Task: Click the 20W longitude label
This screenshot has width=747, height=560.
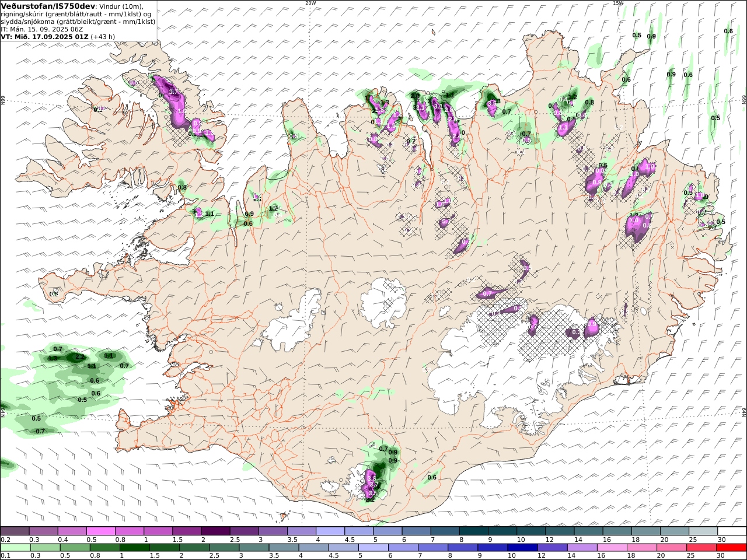Action: tap(310, 3)
